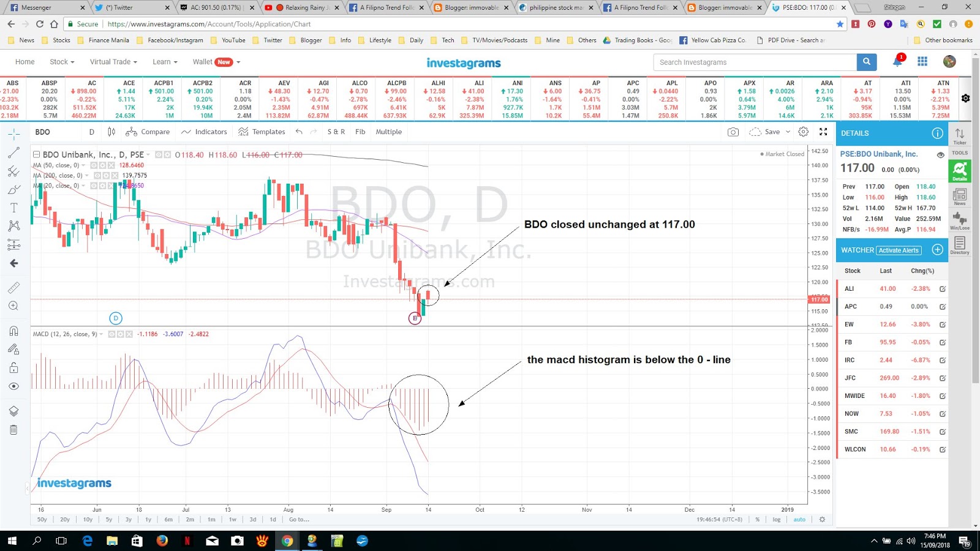
Task: Click the Search Investagrams input field
Action: (755, 62)
